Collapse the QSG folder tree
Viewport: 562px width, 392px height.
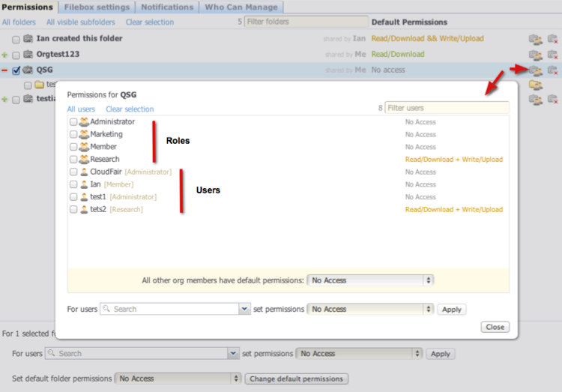(5, 70)
